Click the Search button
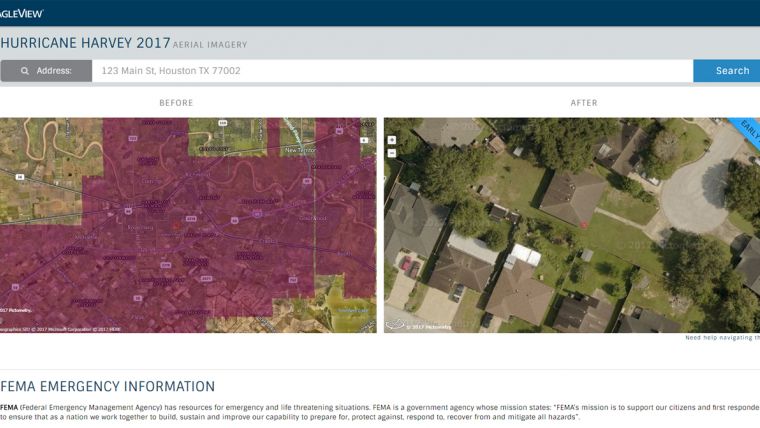Screen dimensions: 760x428 tap(727, 71)
